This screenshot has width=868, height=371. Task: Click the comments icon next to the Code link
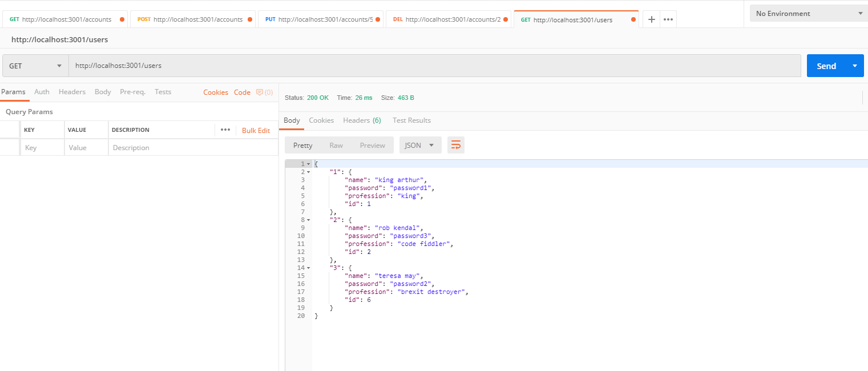(260, 92)
